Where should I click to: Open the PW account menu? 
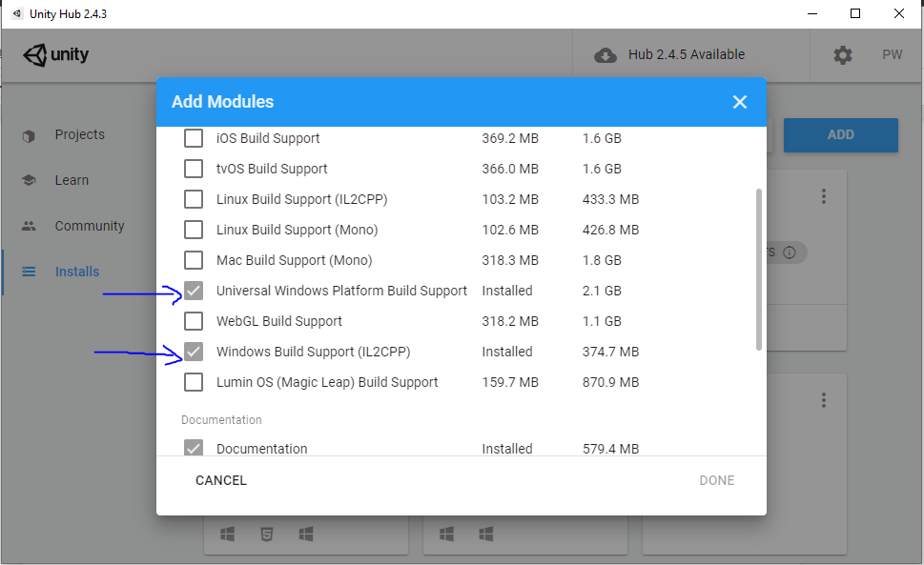click(x=893, y=54)
